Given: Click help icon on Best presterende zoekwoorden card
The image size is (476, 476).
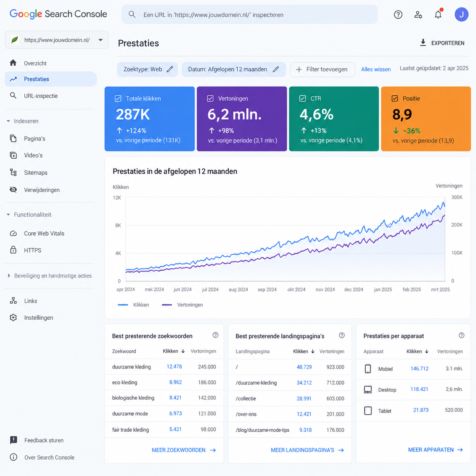Looking at the screenshot, I should (x=215, y=335).
